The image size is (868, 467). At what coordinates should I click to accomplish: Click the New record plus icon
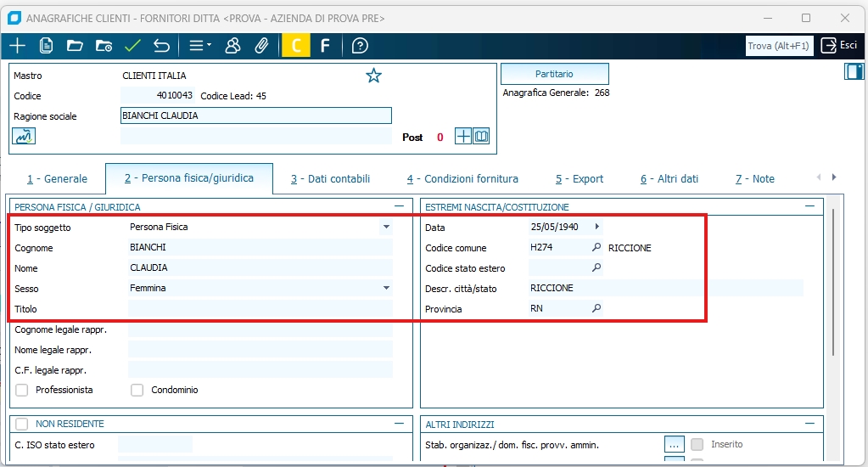pyautogui.click(x=17, y=45)
